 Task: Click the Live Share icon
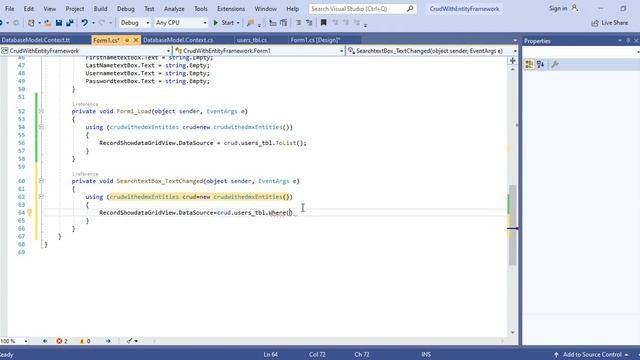595,23
